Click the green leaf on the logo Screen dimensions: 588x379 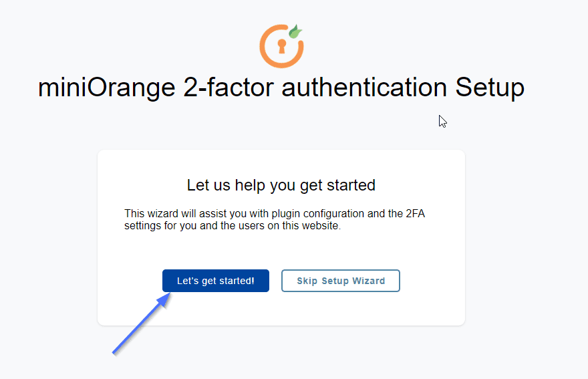coord(295,31)
